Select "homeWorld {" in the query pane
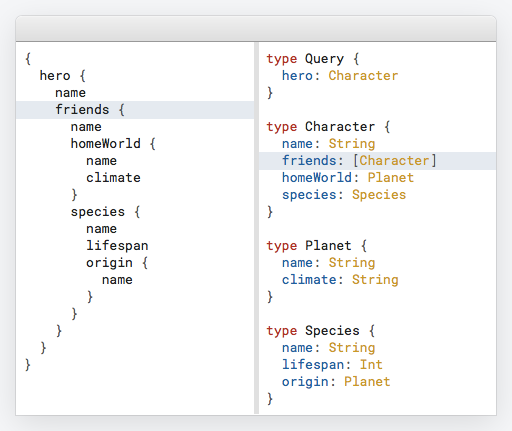Screen dimensions: 512x431 tap(113, 144)
